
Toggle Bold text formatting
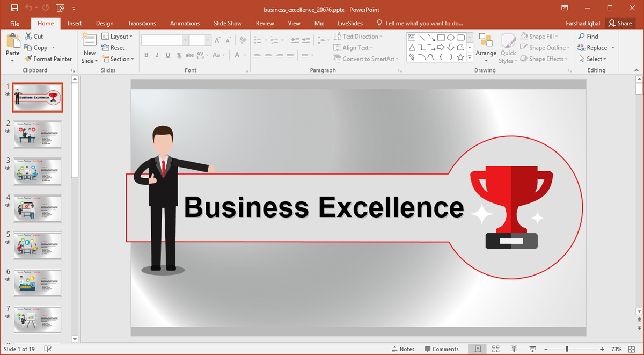point(146,55)
